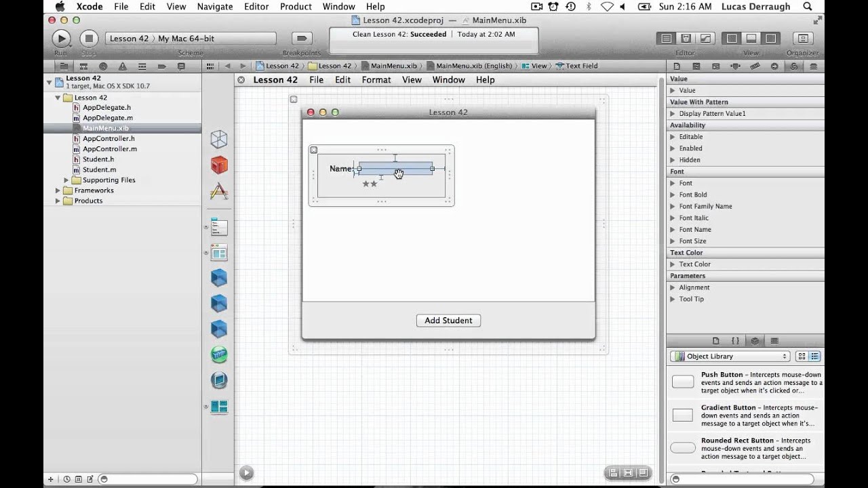Select the Push Button library item
The width and height of the screenshot is (868, 488).
(x=745, y=383)
